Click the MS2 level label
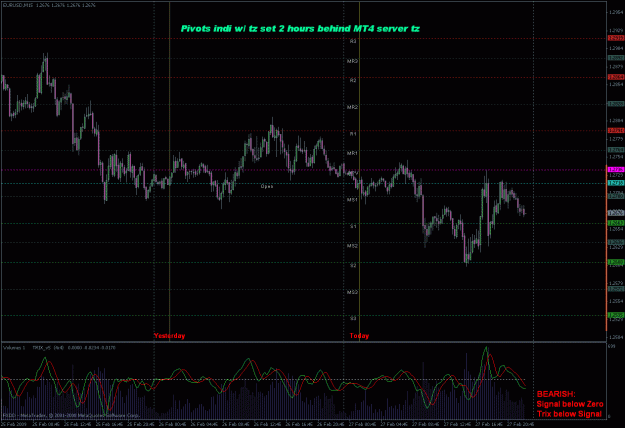Image resolution: width=625 pixels, height=428 pixels. [352, 246]
